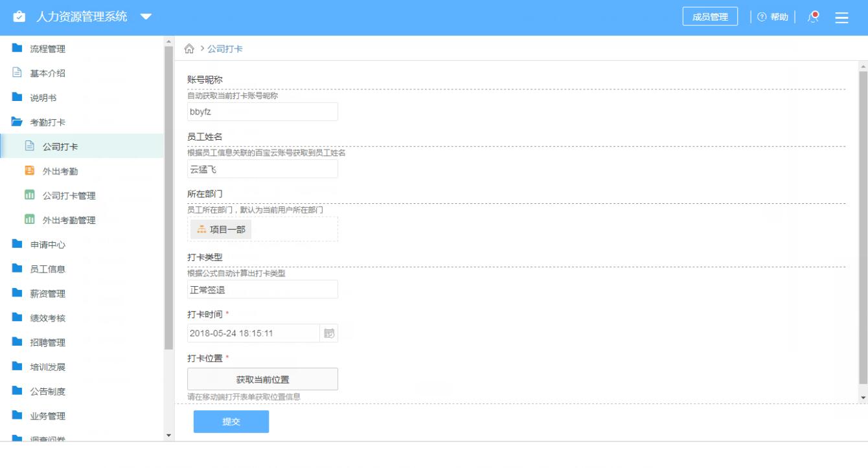Select 公司打卡 in sidebar
Screen dimensions: 868x468
82,146
